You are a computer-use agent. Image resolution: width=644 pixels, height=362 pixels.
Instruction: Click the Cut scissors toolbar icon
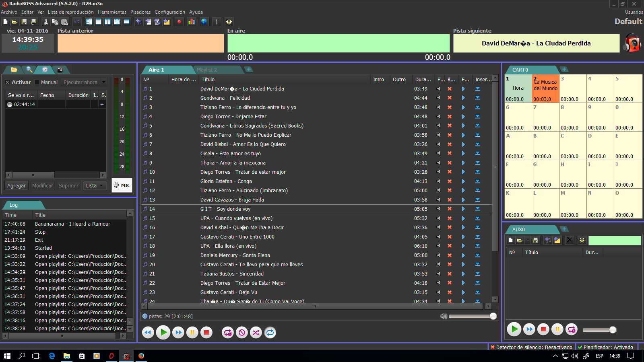(45, 22)
